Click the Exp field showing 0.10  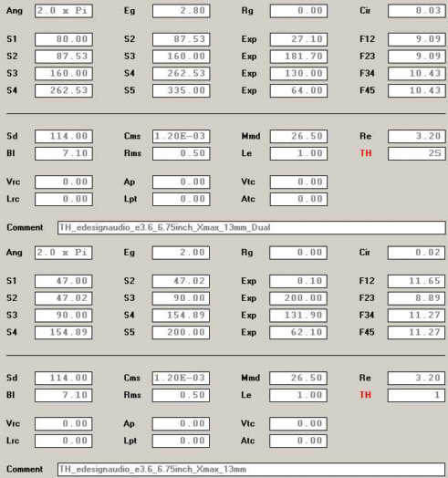click(x=298, y=281)
